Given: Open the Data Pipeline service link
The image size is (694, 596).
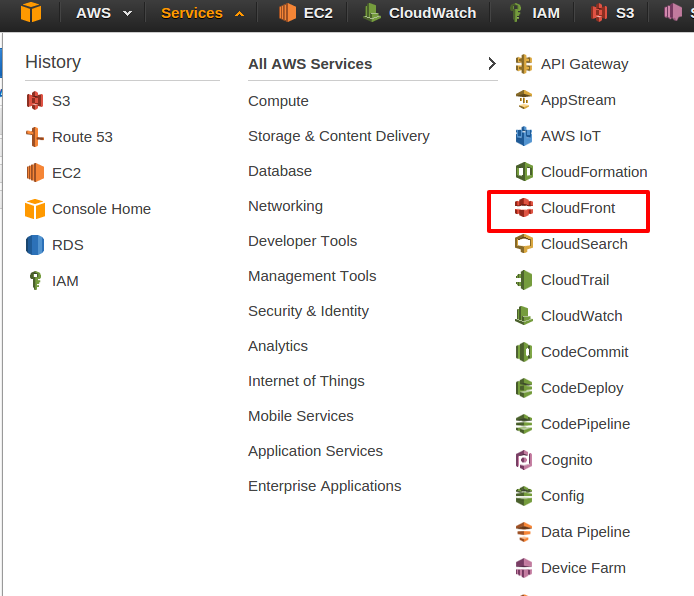Looking at the screenshot, I should click(586, 532).
